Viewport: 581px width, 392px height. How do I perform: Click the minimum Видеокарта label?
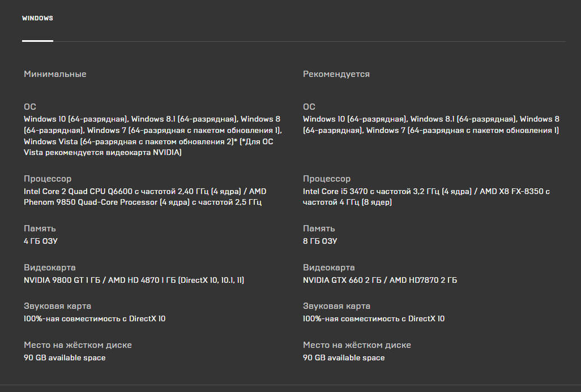tap(50, 267)
